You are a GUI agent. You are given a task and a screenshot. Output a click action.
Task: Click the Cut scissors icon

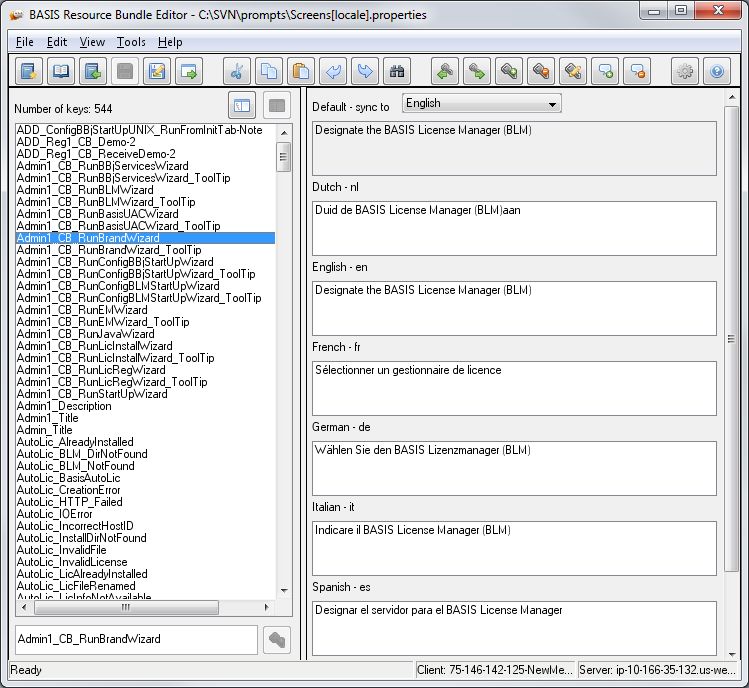[237, 72]
